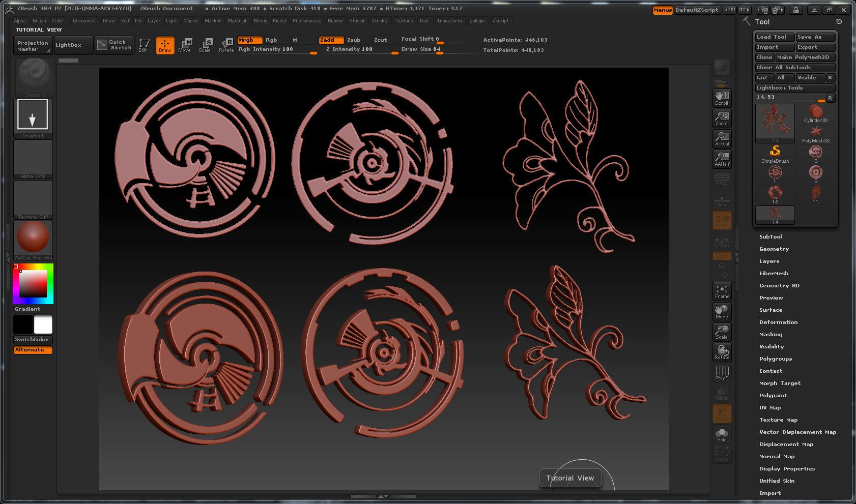Viewport: 856px width, 504px height.
Task: Select the white secondary color swatch
Action: coord(43,324)
